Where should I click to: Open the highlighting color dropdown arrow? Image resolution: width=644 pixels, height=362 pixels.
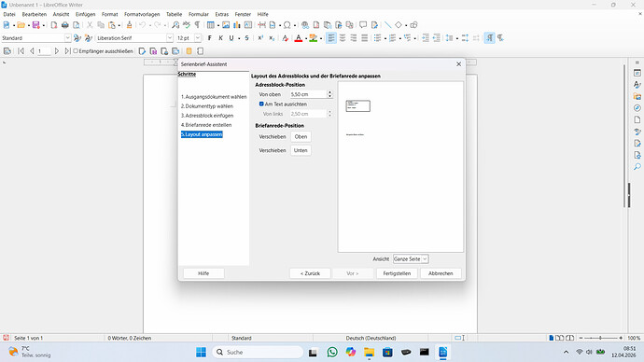(321, 38)
